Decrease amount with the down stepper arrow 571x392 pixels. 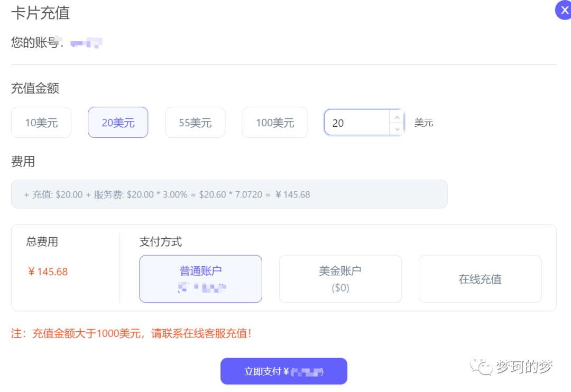(397, 129)
